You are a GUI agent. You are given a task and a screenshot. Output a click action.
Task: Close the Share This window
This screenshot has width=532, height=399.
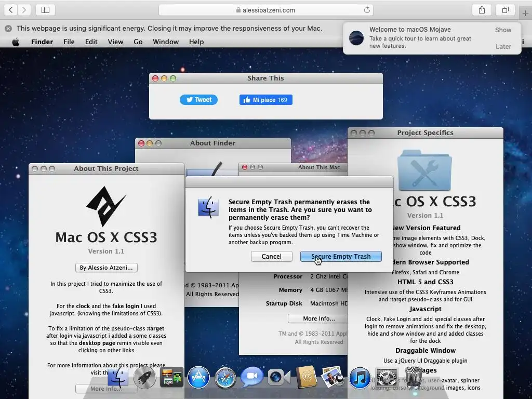pyautogui.click(x=155, y=78)
